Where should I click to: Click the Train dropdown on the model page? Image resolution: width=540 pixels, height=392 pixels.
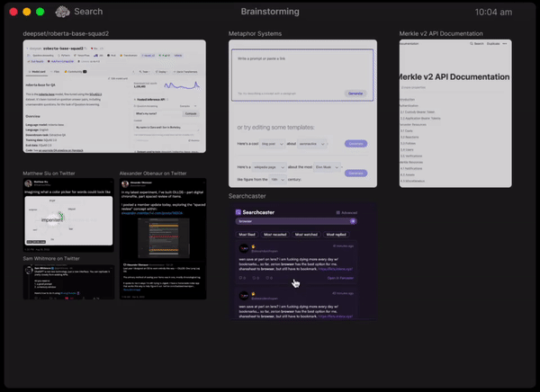coord(144,72)
